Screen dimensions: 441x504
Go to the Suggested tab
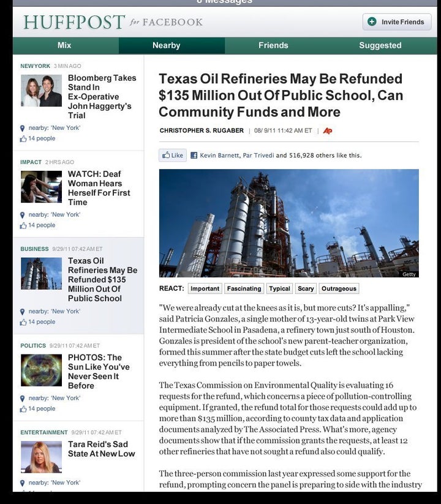click(x=384, y=45)
